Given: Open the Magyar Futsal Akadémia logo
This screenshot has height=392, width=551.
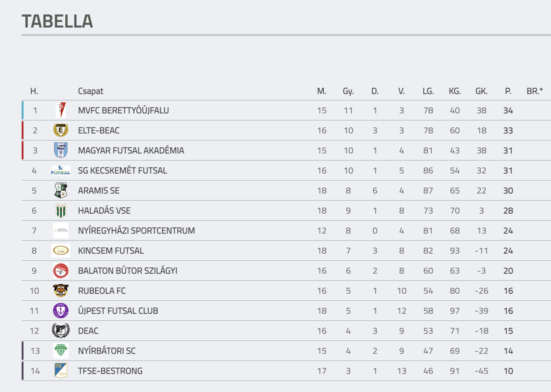Looking at the screenshot, I should pos(61,150).
